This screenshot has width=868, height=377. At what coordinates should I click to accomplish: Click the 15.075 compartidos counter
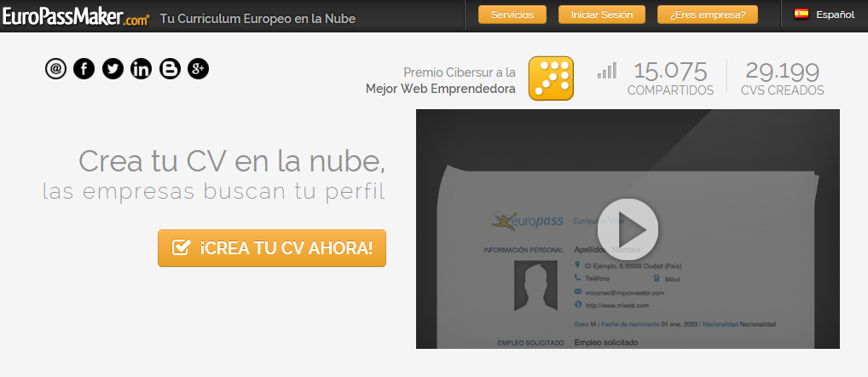(x=670, y=78)
